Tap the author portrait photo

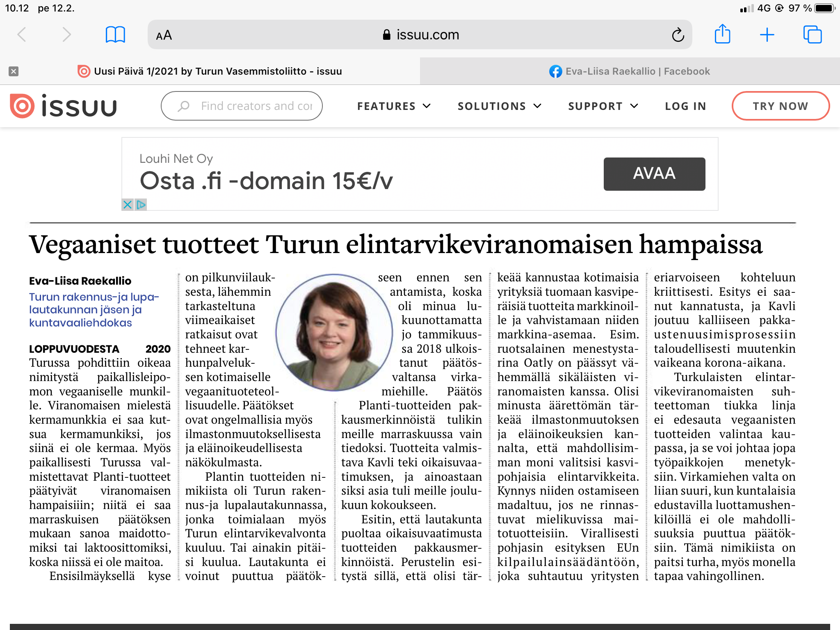[334, 332]
